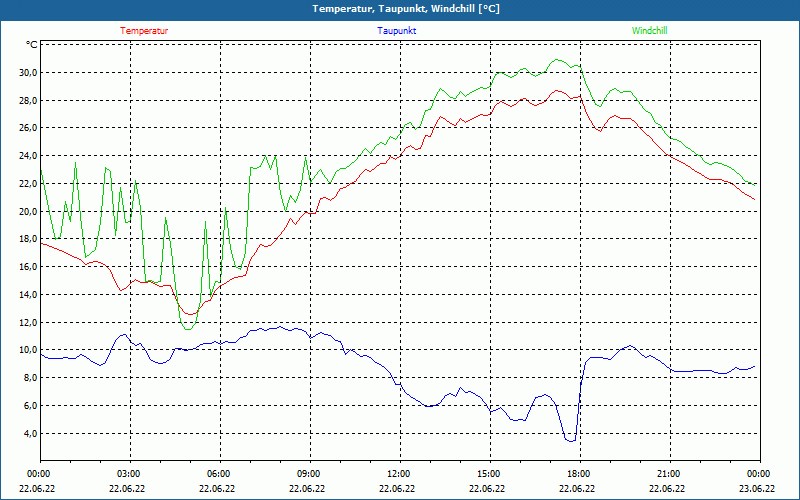Click the °C unit label on y-axis

pos(32,45)
